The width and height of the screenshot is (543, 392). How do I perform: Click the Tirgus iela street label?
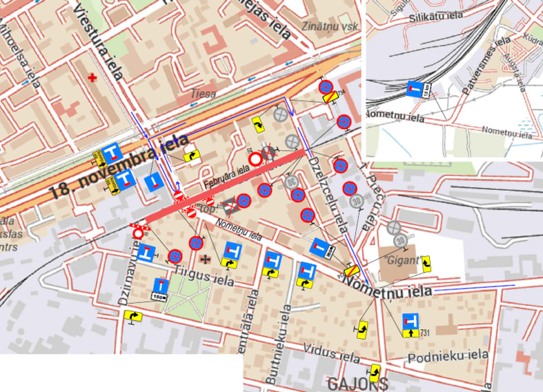[204, 275]
